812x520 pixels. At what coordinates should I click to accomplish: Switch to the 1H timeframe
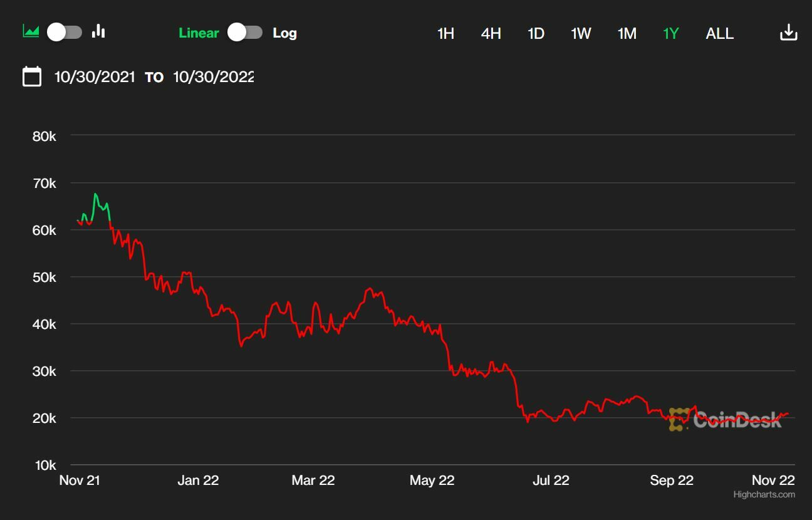click(x=445, y=33)
